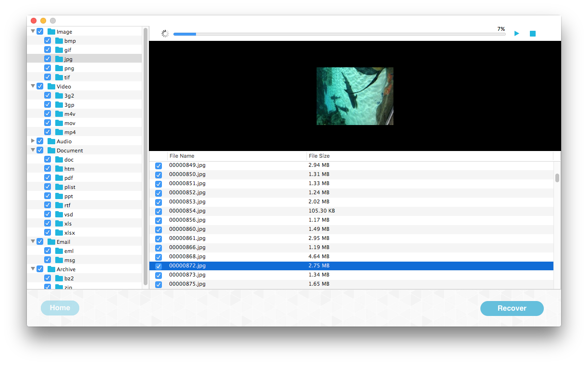This screenshot has width=588, height=365.
Task: Select the 00000853.jpg file row
Action: 351,202
